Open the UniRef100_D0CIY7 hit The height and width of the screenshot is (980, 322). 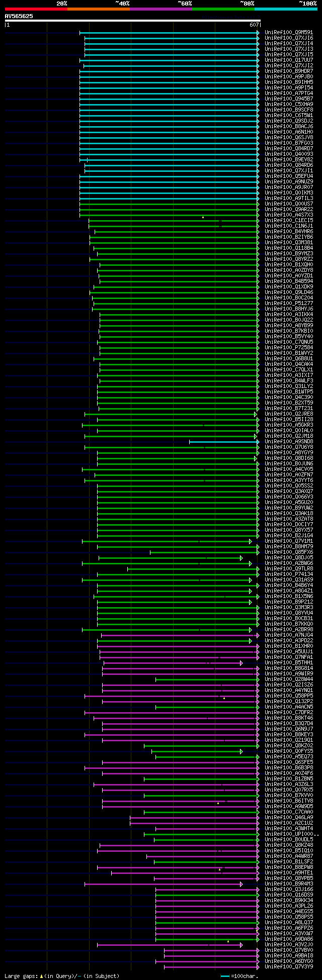289,525
